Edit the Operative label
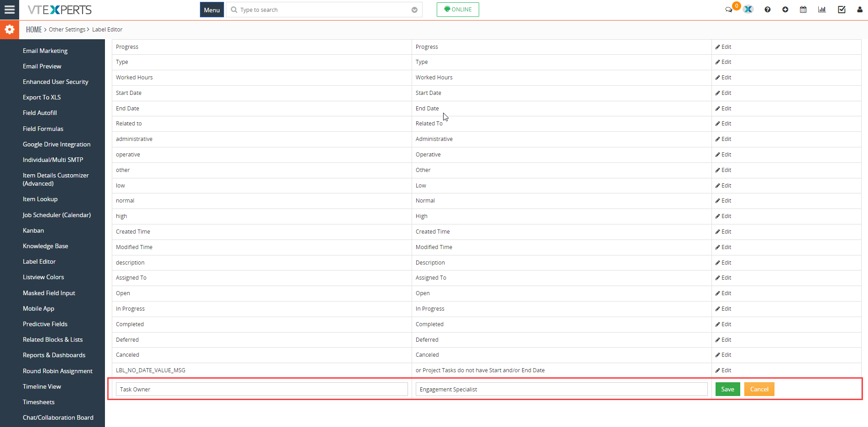868x427 pixels. tap(723, 155)
